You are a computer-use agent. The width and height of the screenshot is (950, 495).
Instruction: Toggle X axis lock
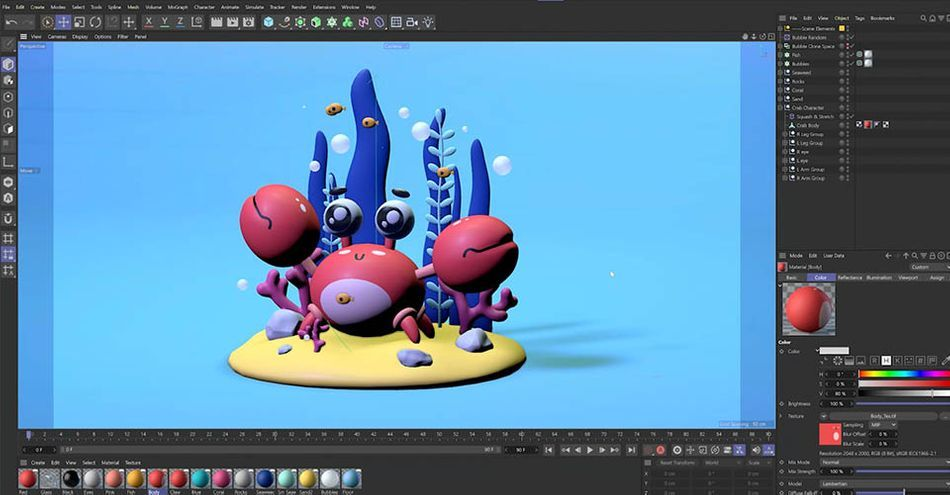click(149, 22)
